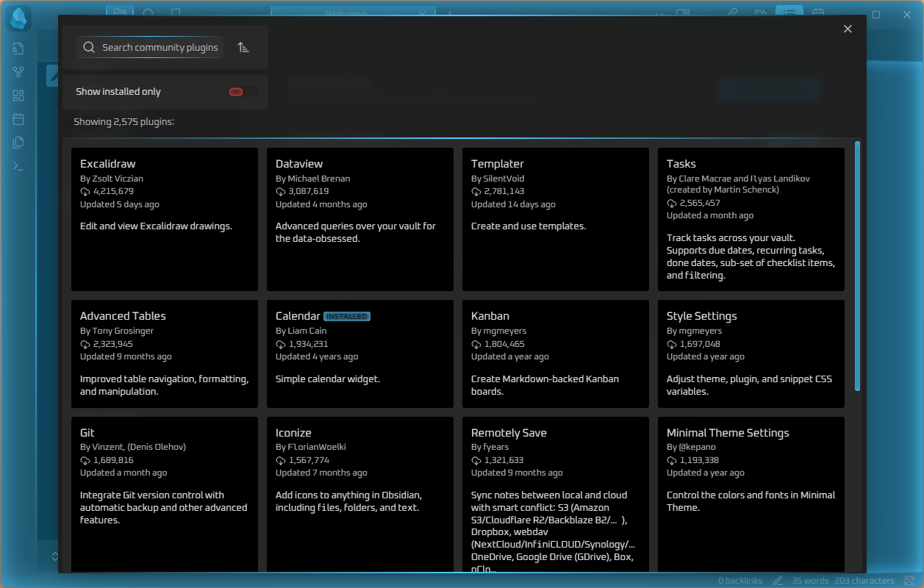Click download icon on Excalidraw card
924x588 pixels.
click(x=85, y=191)
